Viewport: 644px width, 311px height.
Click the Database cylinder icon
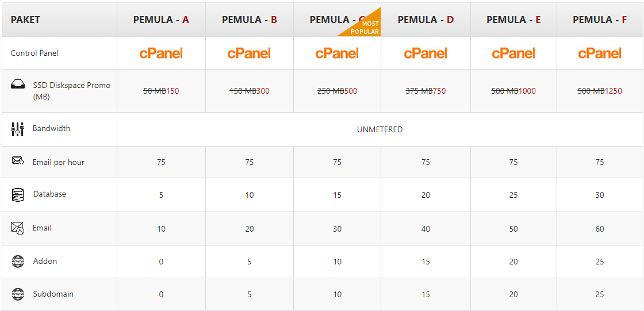[x=18, y=195]
